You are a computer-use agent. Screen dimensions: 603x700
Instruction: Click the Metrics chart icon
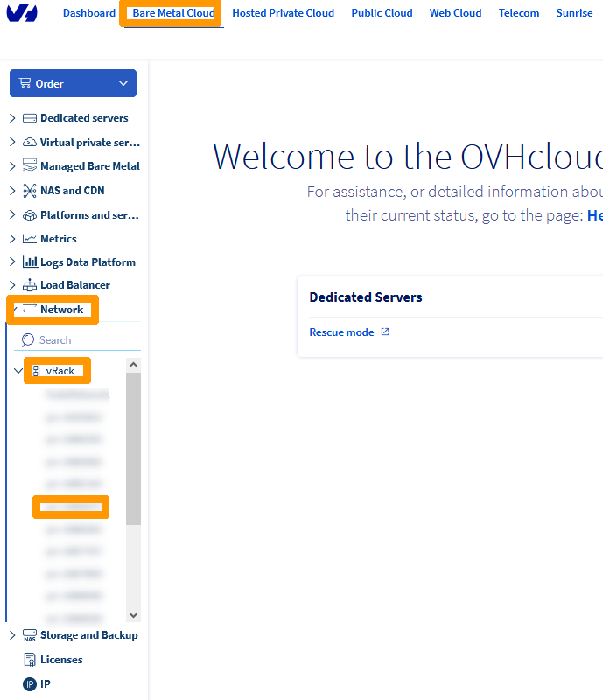click(x=30, y=238)
